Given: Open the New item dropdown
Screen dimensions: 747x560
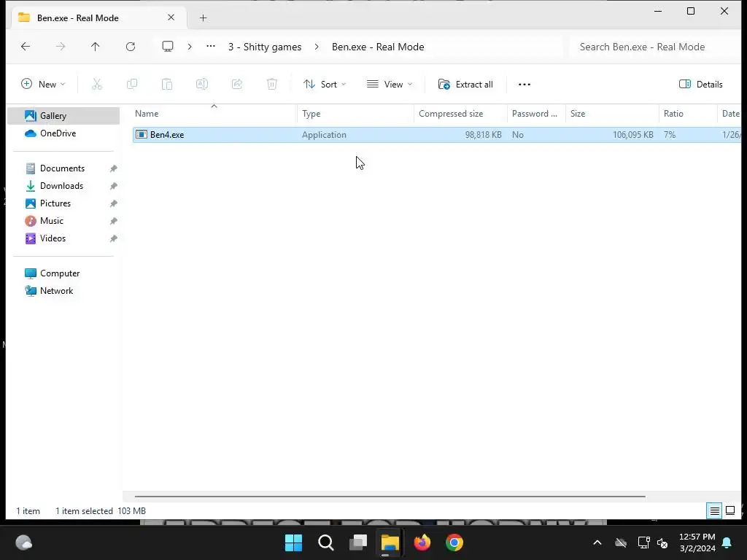Looking at the screenshot, I should pos(43,85).
